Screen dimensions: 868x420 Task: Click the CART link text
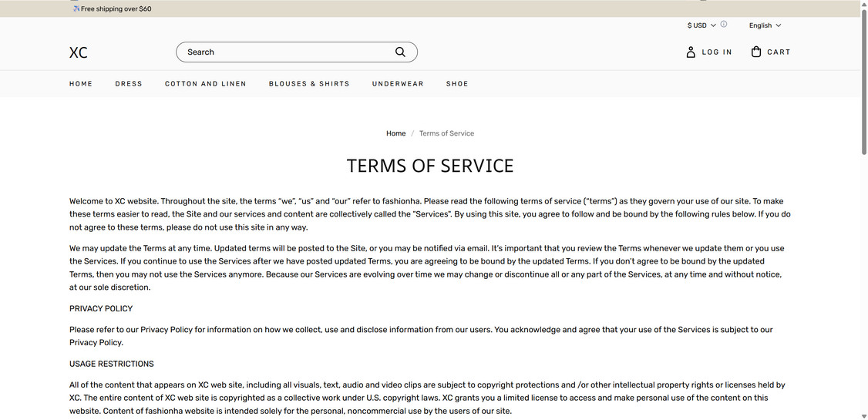(x=779, y=52)
